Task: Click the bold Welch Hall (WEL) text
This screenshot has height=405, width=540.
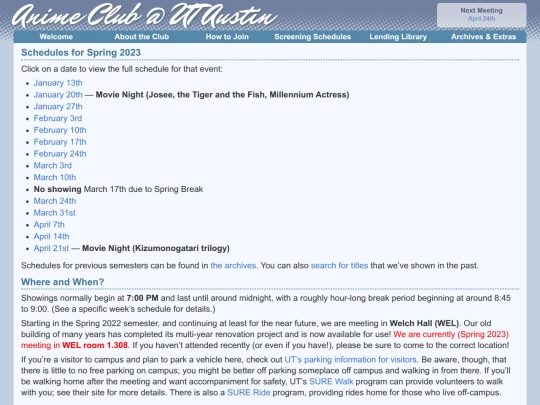Action: coord(424,323)
